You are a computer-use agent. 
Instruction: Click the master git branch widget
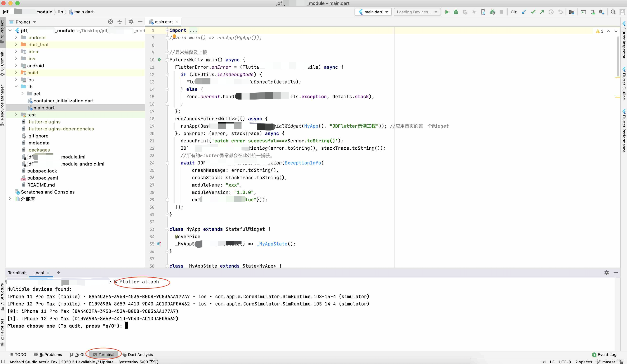coord(606,362)
